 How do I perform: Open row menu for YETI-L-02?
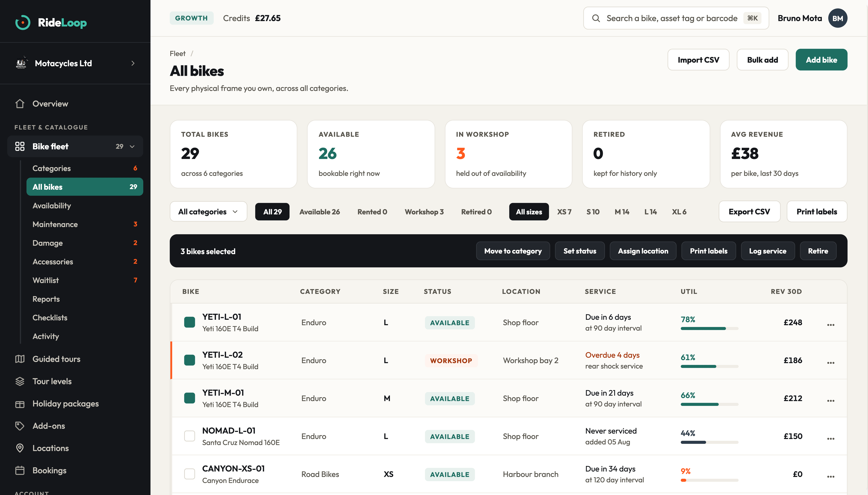(831, 363)
